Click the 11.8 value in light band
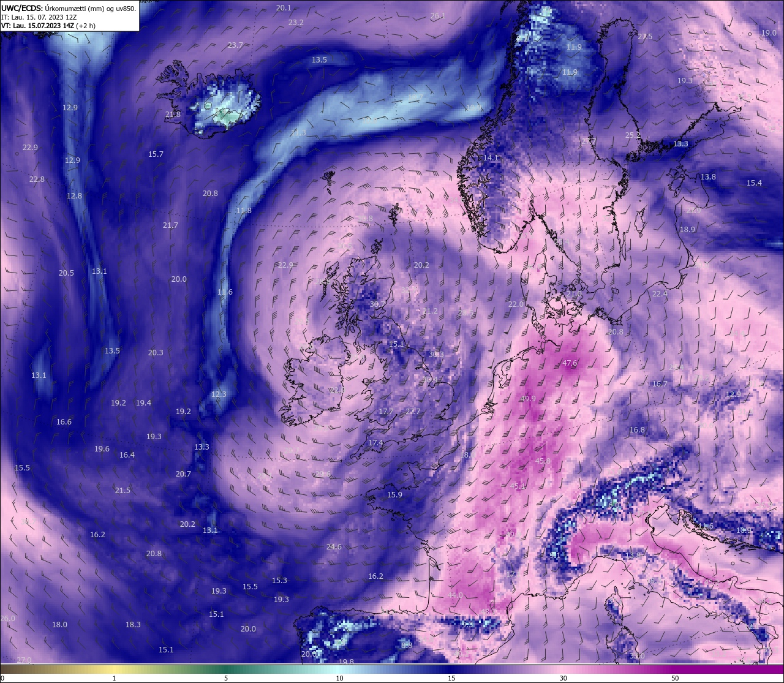784x683 pixels. click(244, 210)
